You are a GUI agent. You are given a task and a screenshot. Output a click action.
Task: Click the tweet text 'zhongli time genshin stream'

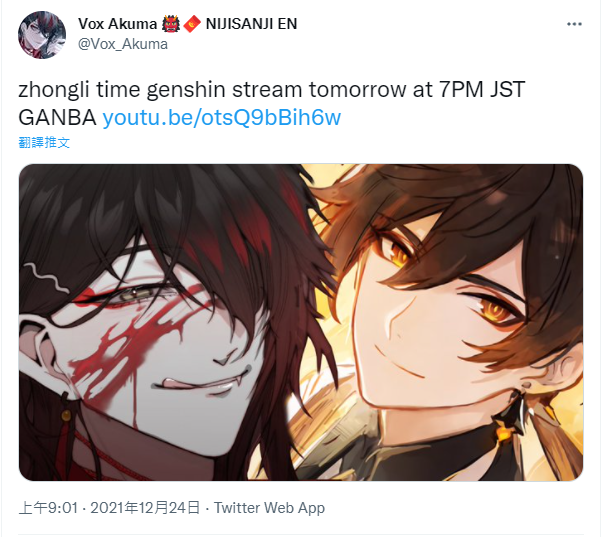point(161,89)
